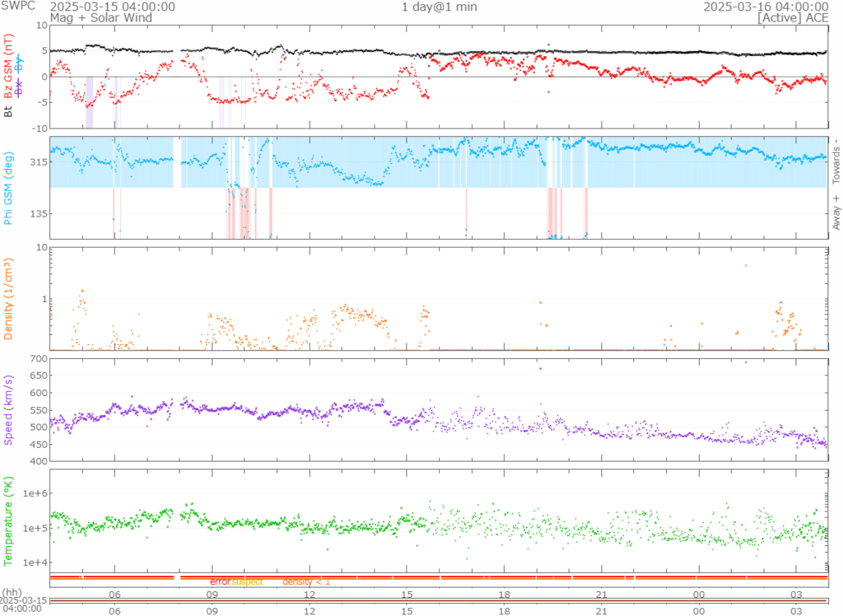Click the yellow "suspect" flag legend
Screen dimensions: 843x616
[247, 582]
